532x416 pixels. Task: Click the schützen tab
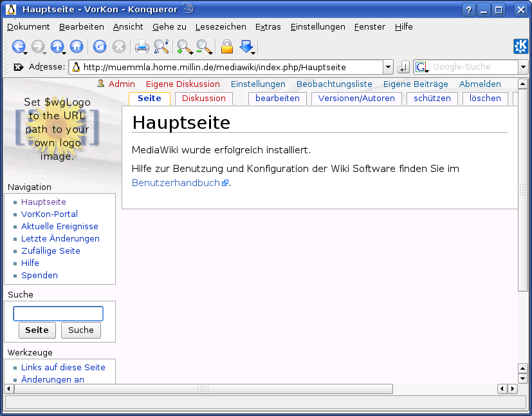click(432, 99)
